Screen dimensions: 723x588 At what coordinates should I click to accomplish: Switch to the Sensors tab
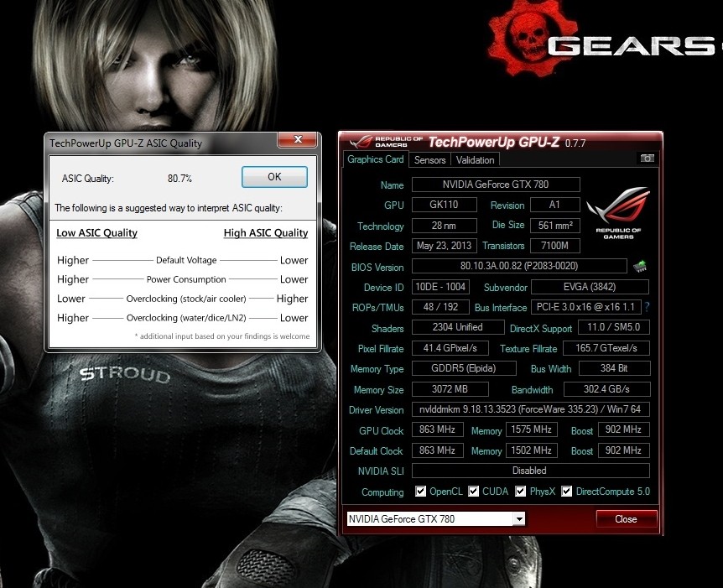click(x=429, y=160)
